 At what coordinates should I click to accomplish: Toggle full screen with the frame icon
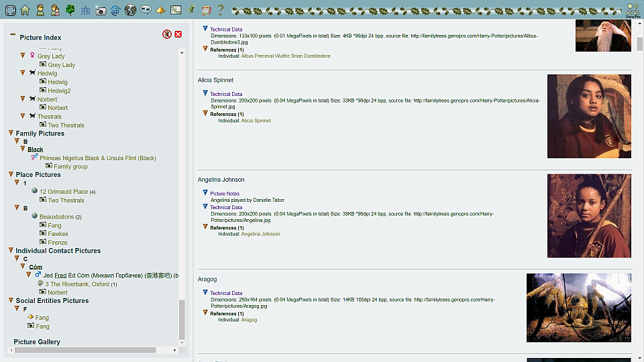(x=10, y=10)
